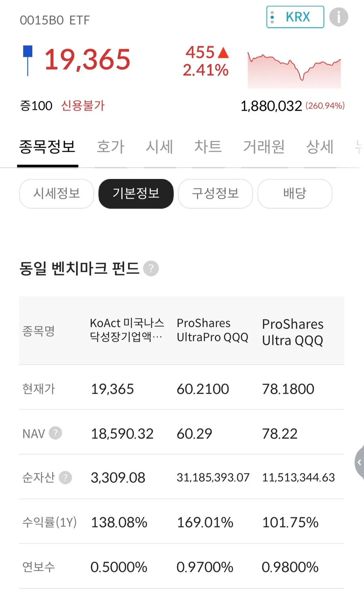Select the active 기본정보 pill
Viewport: 364px width, 592px height.
tap(136, 194)
